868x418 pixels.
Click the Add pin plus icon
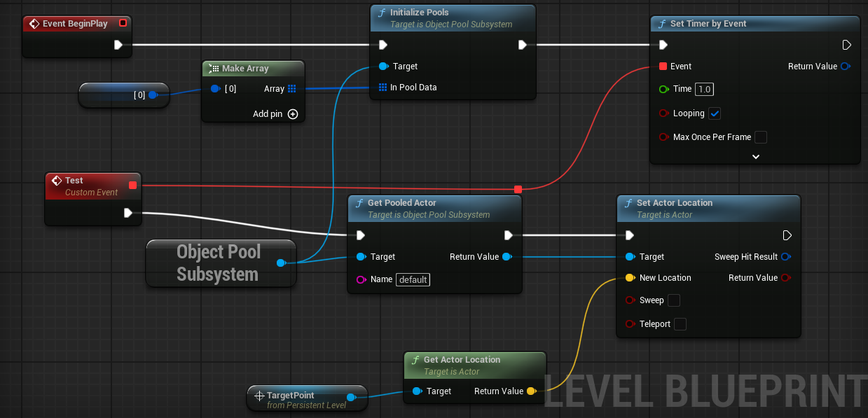coord(293,113)
